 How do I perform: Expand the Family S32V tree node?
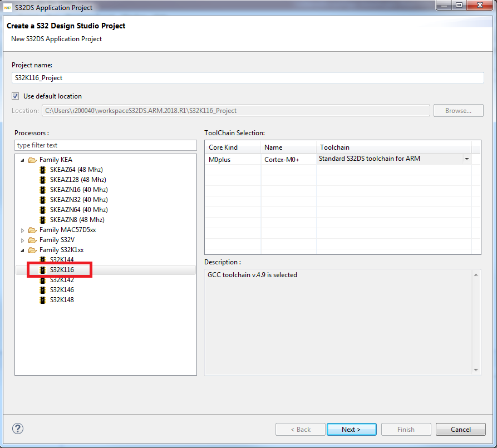[22, 240]
